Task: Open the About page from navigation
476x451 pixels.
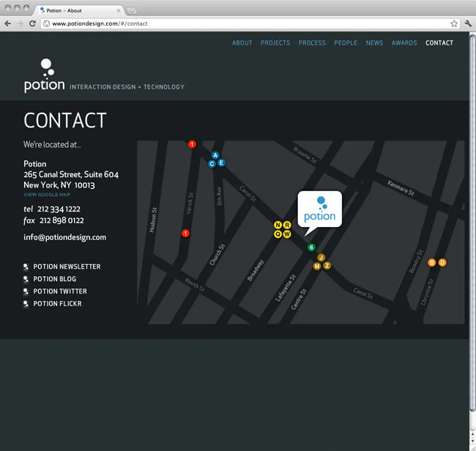Action: tap(242, 42)
